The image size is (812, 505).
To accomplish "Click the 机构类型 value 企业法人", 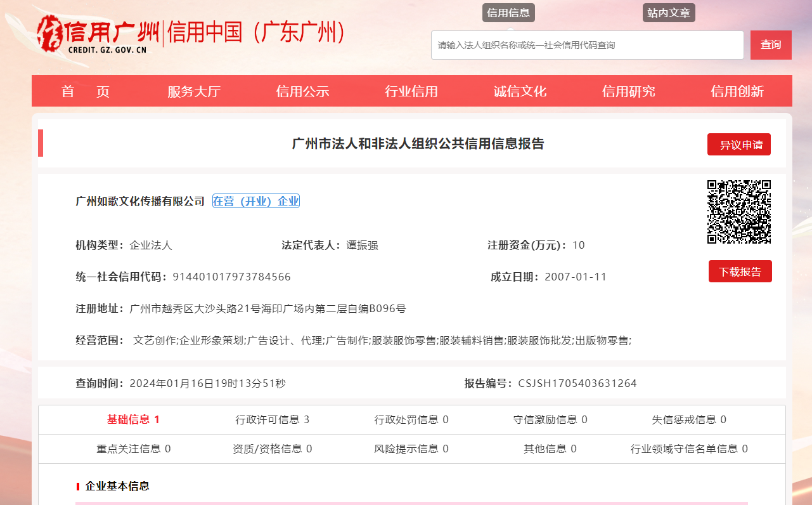I will [151, 245].
